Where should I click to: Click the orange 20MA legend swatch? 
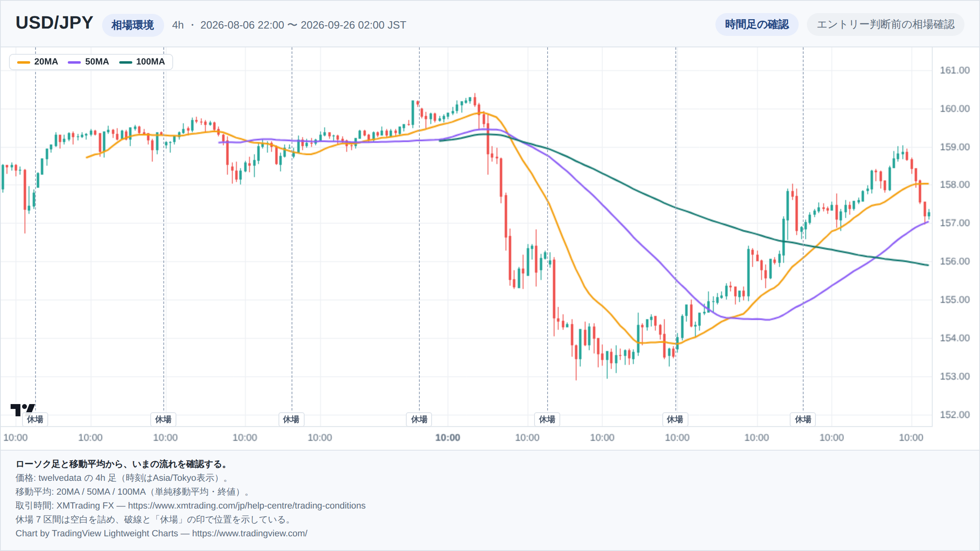(x=24, y=62)
